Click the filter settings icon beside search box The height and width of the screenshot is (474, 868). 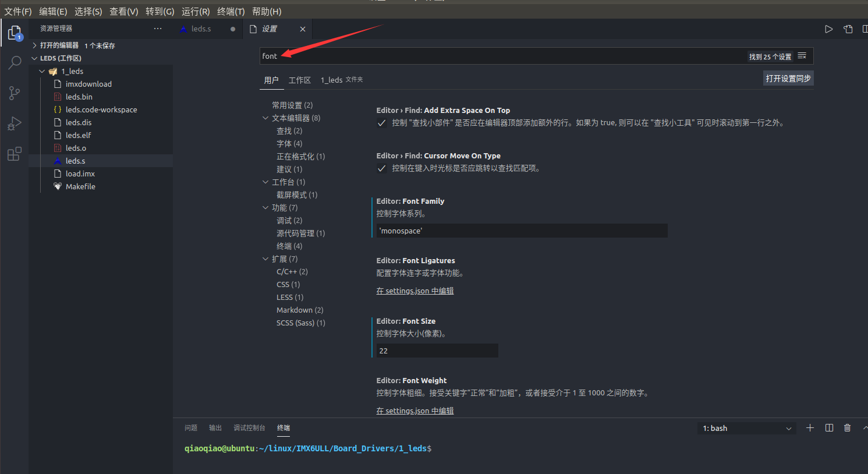click(x=802, y=56)
